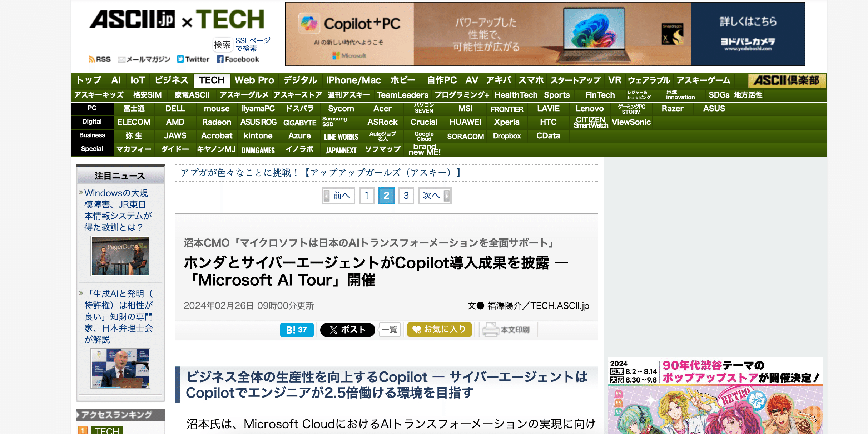Open the ビジネス nav tab
The image size is (868, 434).
172,80
